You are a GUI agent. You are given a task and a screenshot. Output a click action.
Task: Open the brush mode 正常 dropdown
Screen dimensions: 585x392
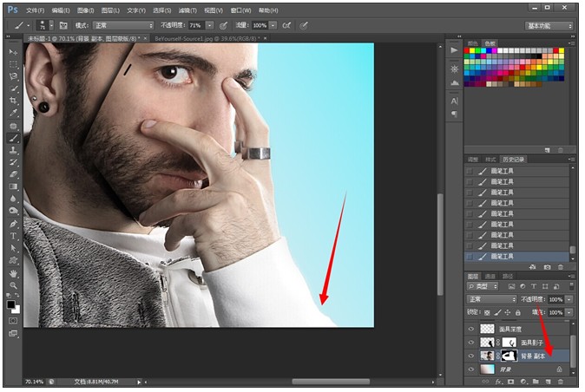click(x=123, y=25)
